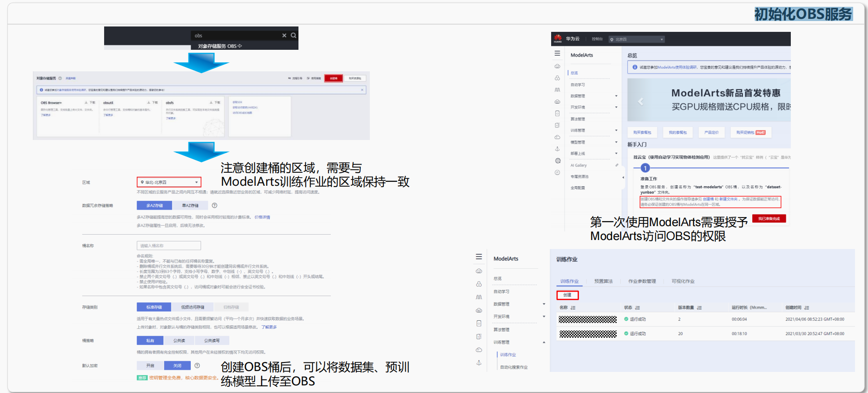Screen dimensions: 868x393
Task: Download OBS Browser+ via its download icon
Action: (86, 102)
